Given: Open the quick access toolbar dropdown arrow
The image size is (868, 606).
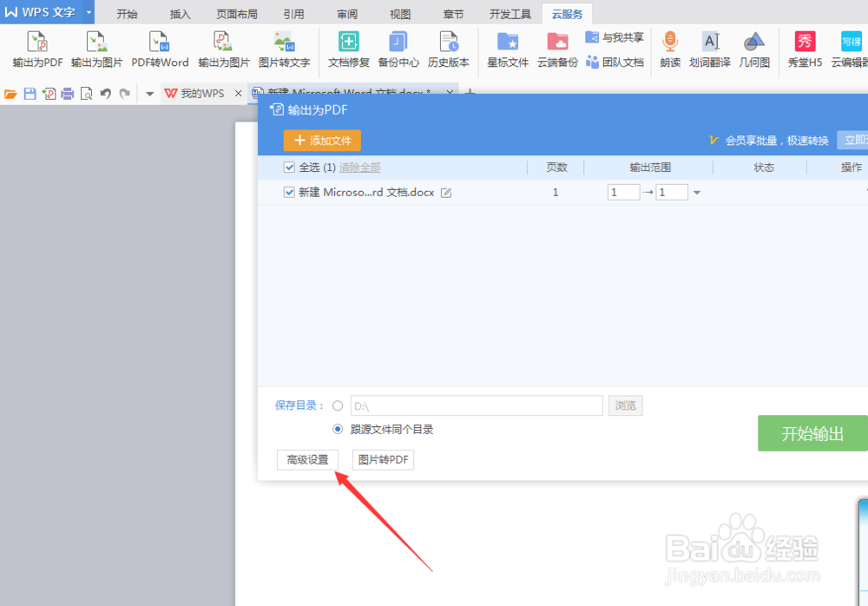Looking at the screenshot, I should (149, 94).
